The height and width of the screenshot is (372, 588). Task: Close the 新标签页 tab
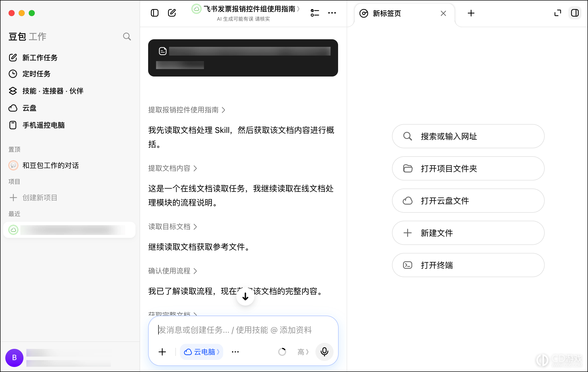443,13
